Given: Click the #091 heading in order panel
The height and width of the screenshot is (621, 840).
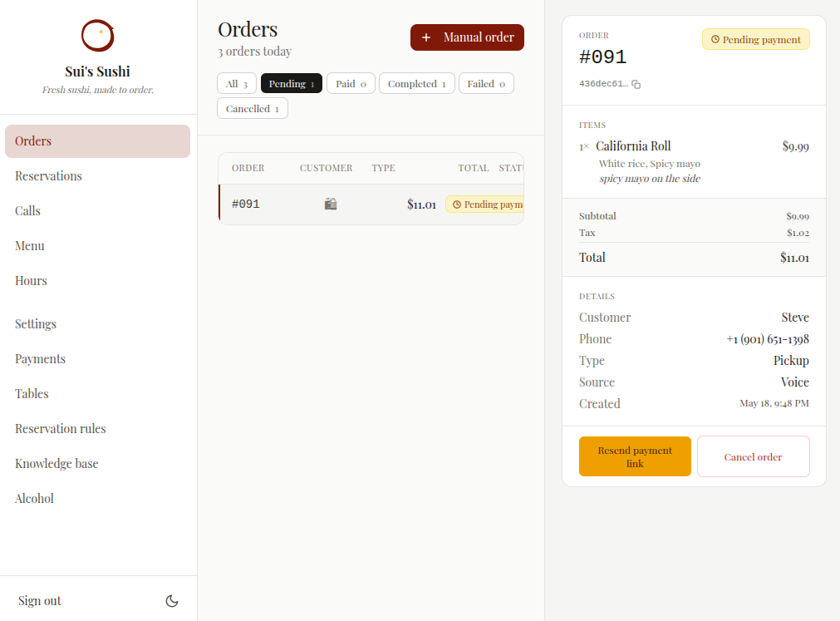Looking at the screenshot, I should [x=602, y=57].
